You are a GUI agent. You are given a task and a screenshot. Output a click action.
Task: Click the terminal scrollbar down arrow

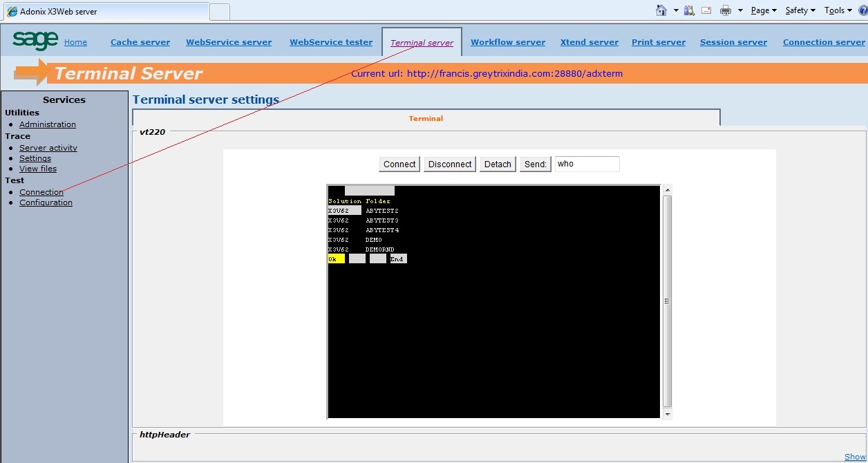point(667,414)
